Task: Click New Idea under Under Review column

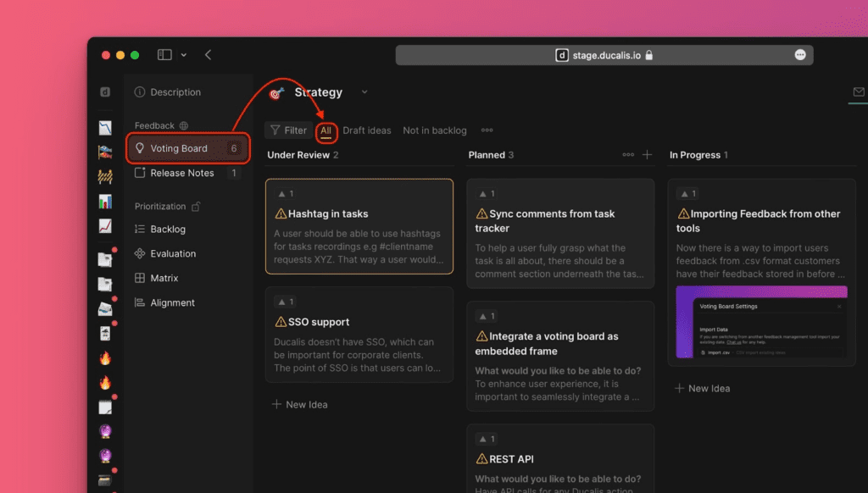Action: tap(299, 405)
